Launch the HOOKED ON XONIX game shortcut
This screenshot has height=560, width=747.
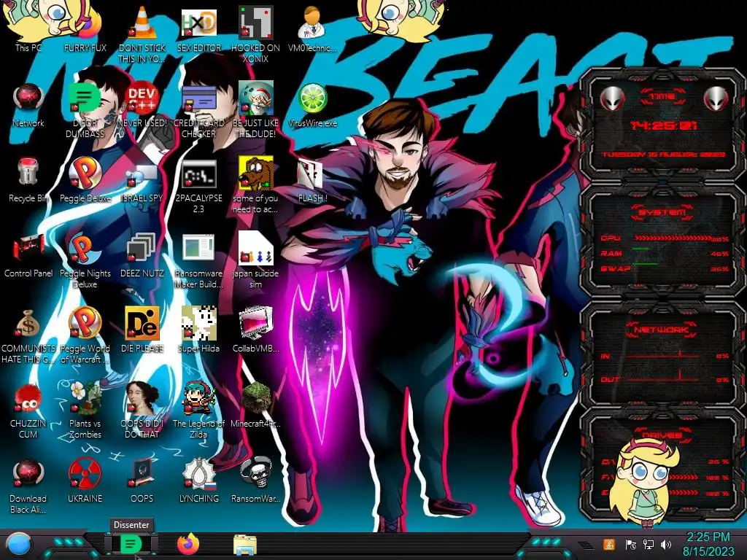pyautogui.click(x=255, y=32)
